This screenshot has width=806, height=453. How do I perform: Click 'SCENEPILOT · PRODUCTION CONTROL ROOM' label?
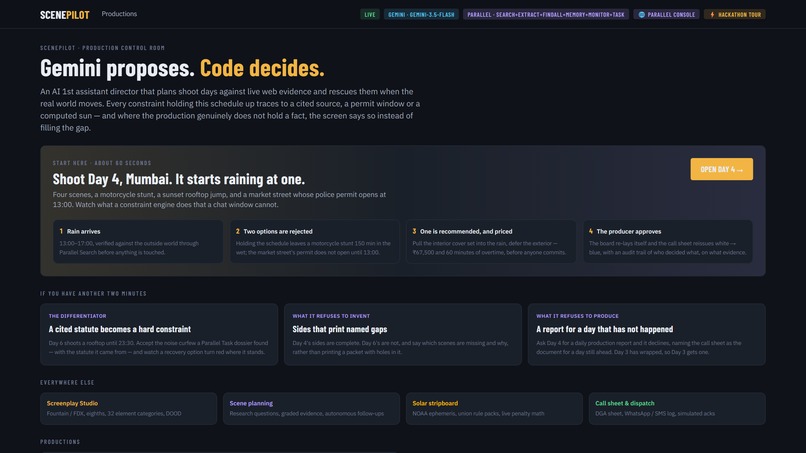102,48
